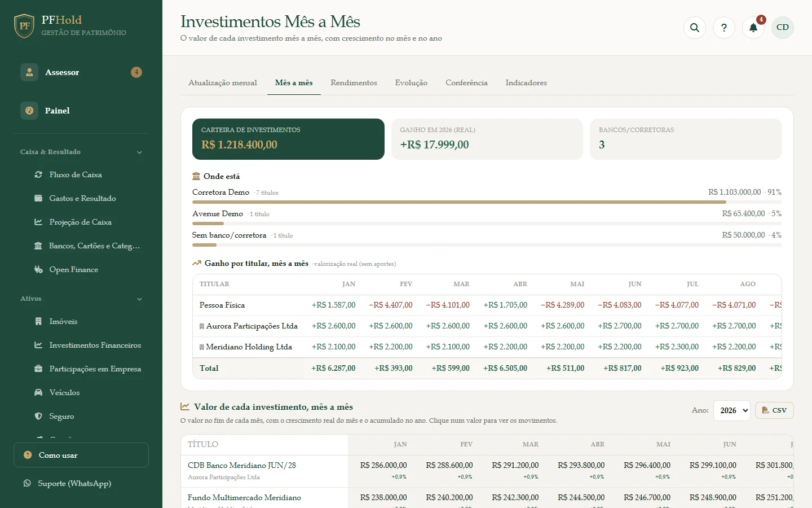
Task: Switch to the Atualização mensal tab
Action: point(223,83)
